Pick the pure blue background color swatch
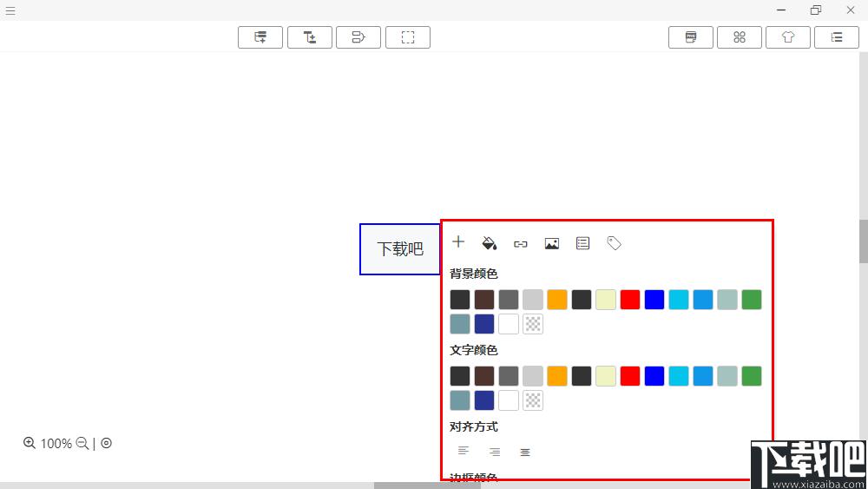The image size is (868, 489). 654,300
